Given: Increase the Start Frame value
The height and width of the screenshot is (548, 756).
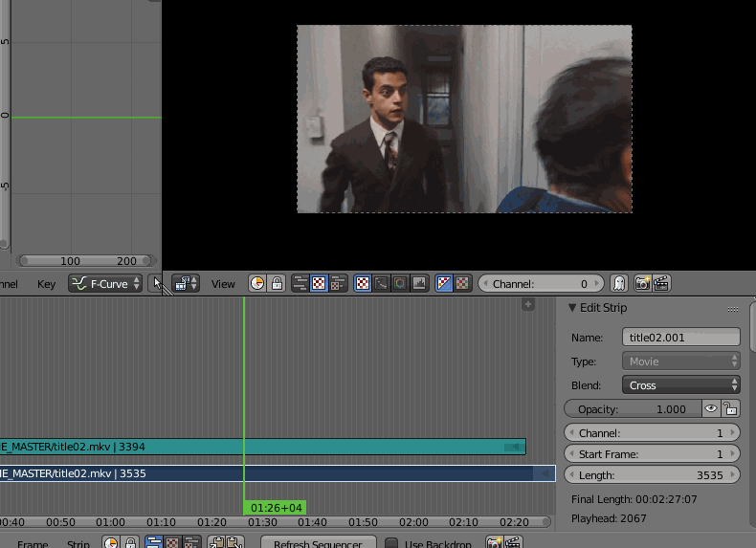Looking at the screenshot, I should (x=733, y=454).
